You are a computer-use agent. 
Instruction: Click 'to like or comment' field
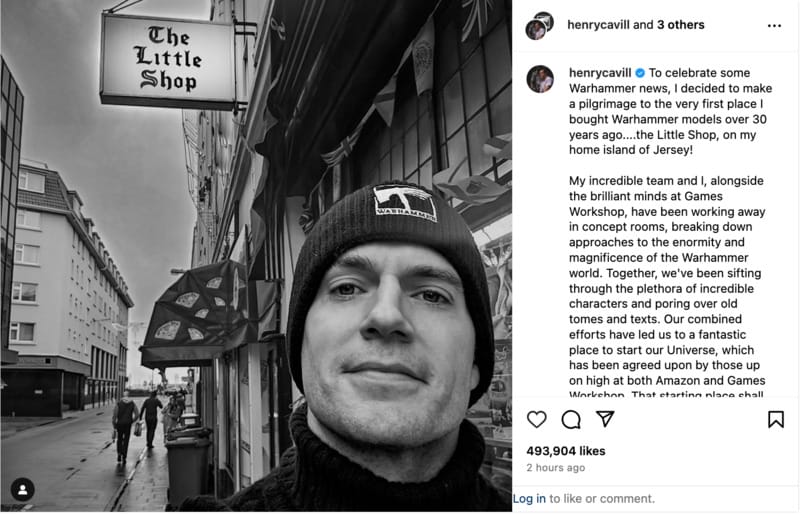pyautogui.click(x=602, y=499)
